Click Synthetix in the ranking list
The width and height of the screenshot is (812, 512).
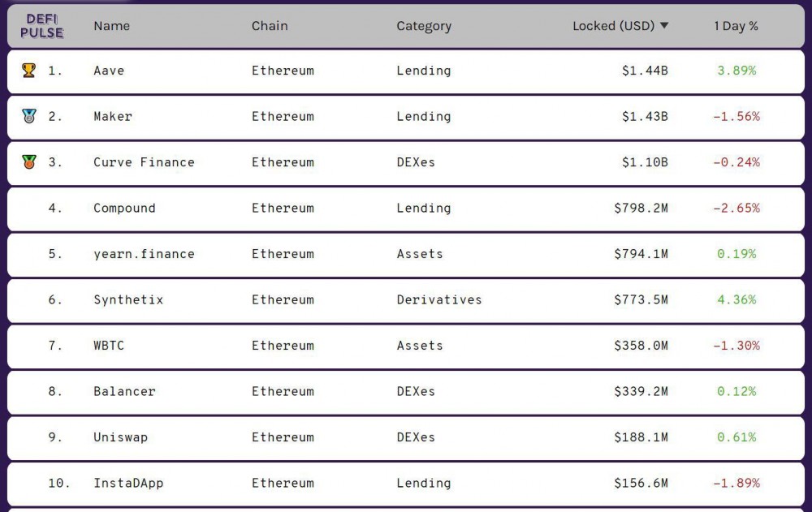click(128, 299)
